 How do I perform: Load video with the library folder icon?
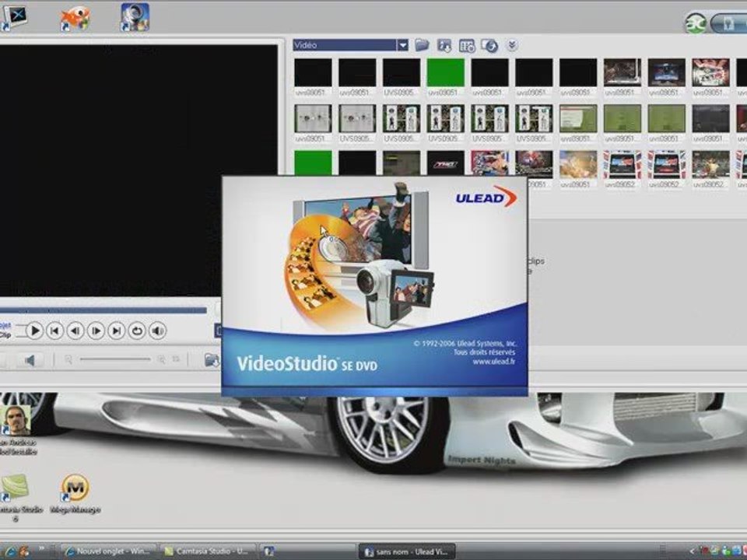coord(422,45)
